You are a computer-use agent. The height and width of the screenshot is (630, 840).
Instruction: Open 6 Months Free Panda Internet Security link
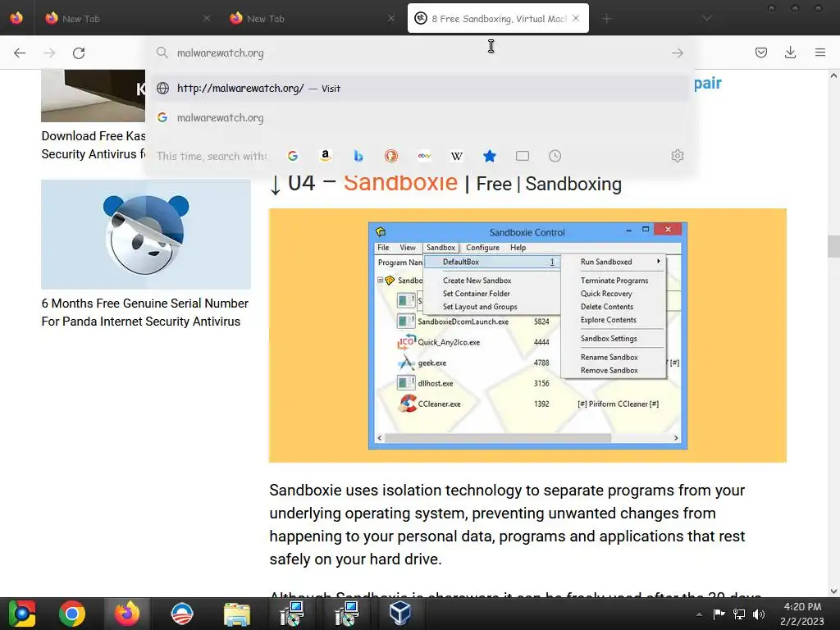144,313
